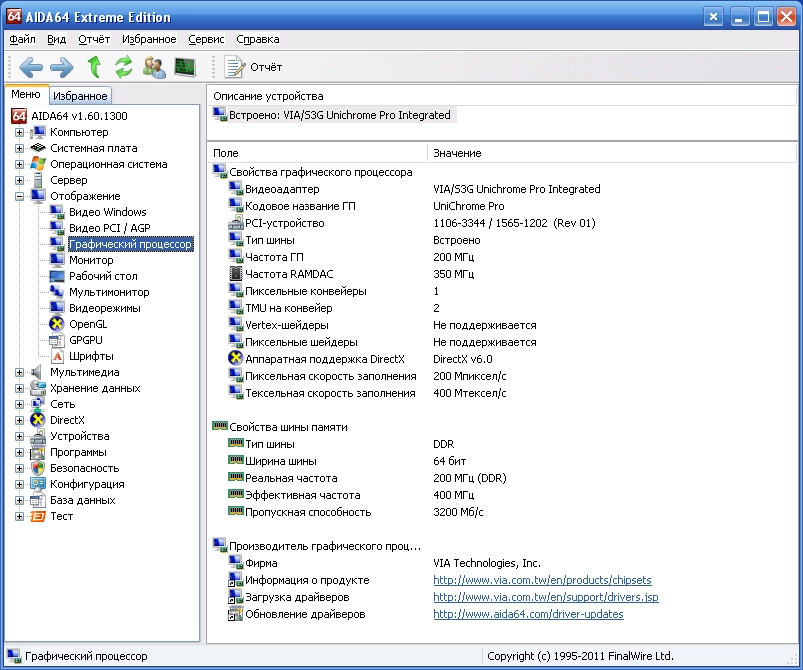Click the Forward navigation arrow icon
The height and width of the screenshot is (670, 803).
point(62,67)
